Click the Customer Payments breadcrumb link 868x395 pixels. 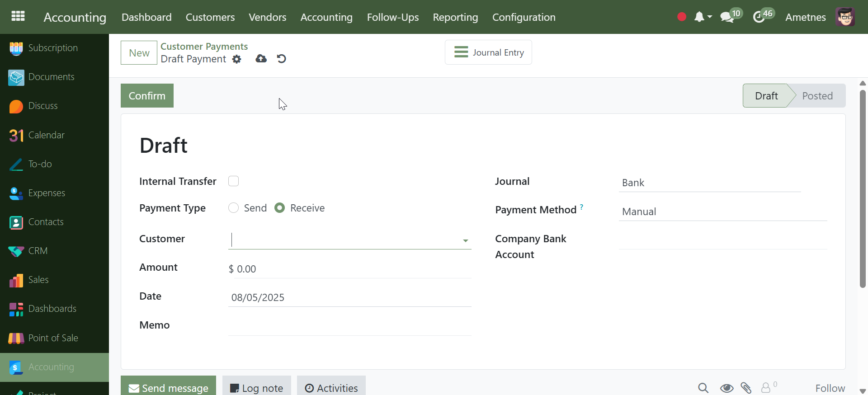click(x=204, y=47)
